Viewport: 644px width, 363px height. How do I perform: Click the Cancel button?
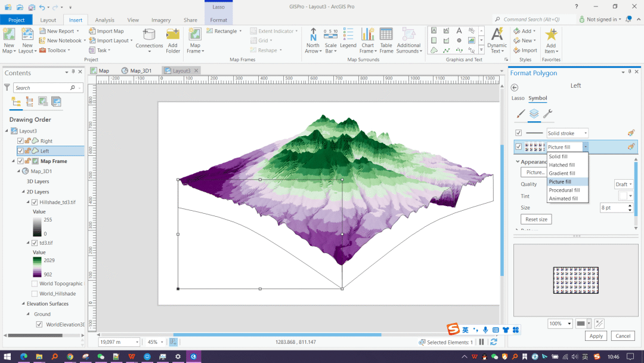coord(623,336)
